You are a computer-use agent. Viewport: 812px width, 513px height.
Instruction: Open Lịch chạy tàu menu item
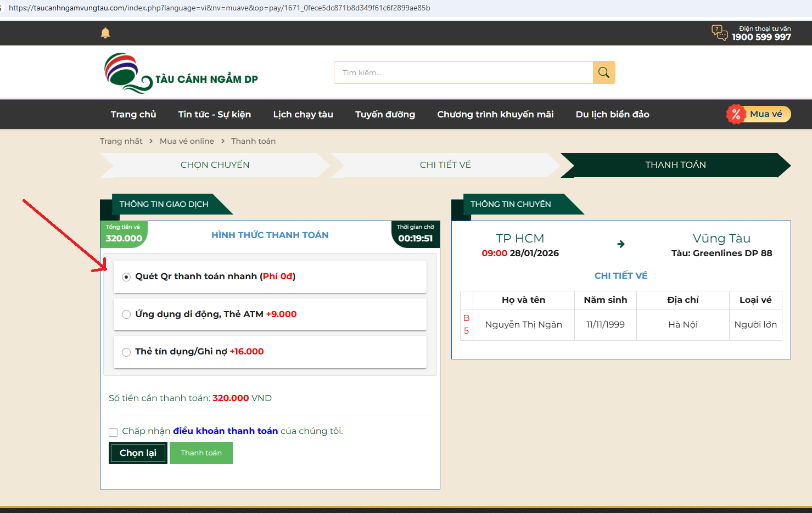[x=303, y=114]
